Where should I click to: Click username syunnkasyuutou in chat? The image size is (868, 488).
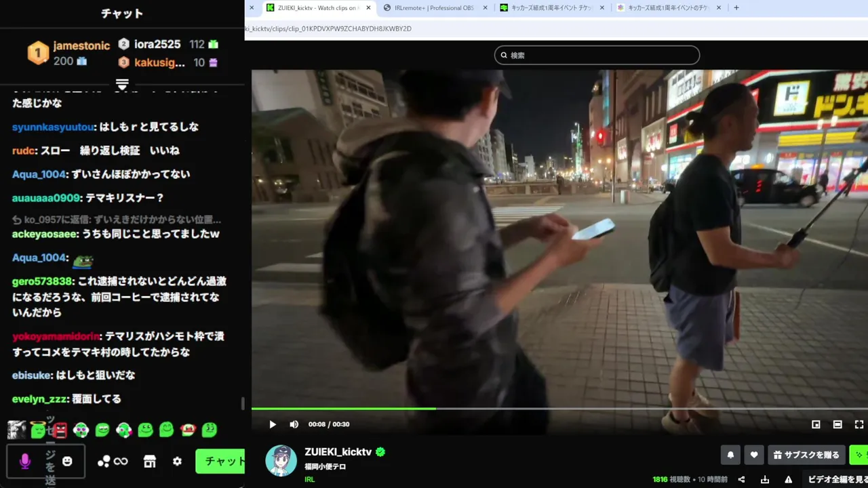[x=54, y=127]
